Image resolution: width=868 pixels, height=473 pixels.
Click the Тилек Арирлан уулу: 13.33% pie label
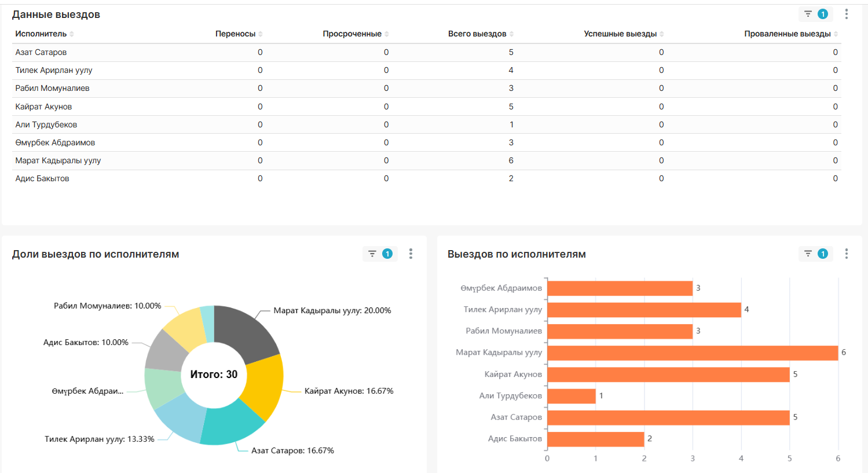pos(100,439)
